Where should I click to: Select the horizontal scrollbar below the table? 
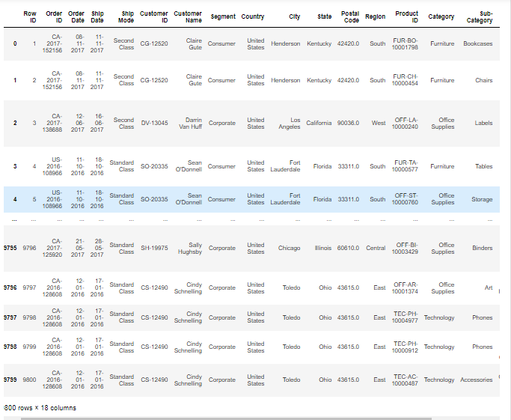(x=226, y=419)
